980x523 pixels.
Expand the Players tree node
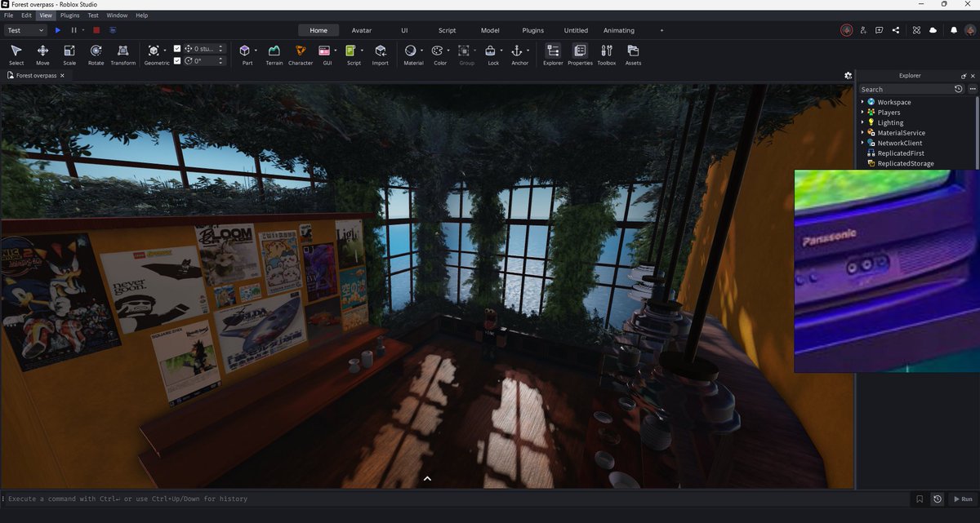(862, 113)
